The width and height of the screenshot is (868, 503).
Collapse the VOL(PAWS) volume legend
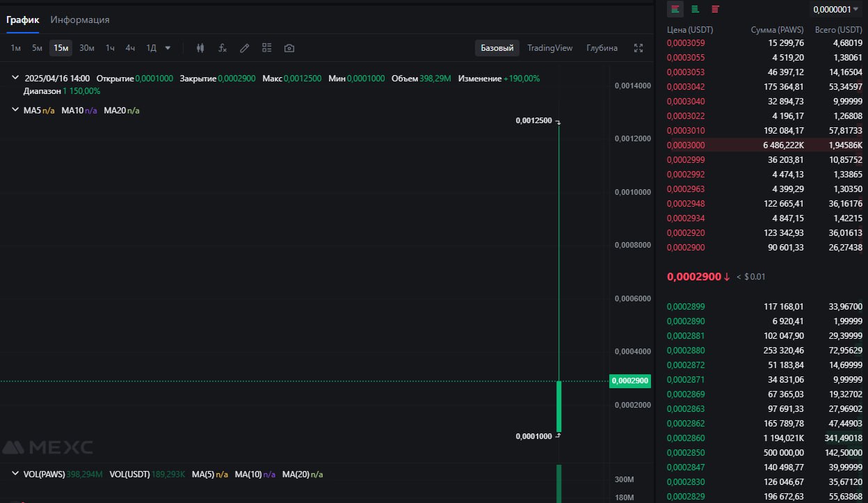click(15, 474)
